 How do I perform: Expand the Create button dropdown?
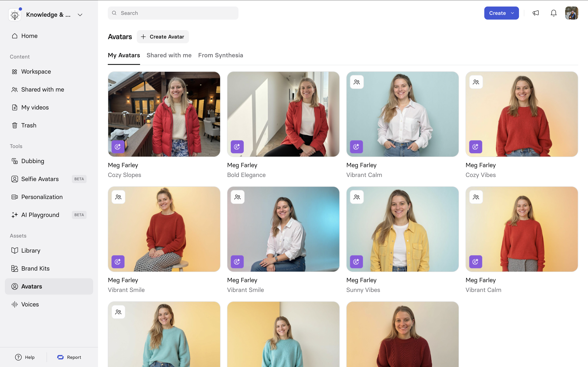pos(513,13)
